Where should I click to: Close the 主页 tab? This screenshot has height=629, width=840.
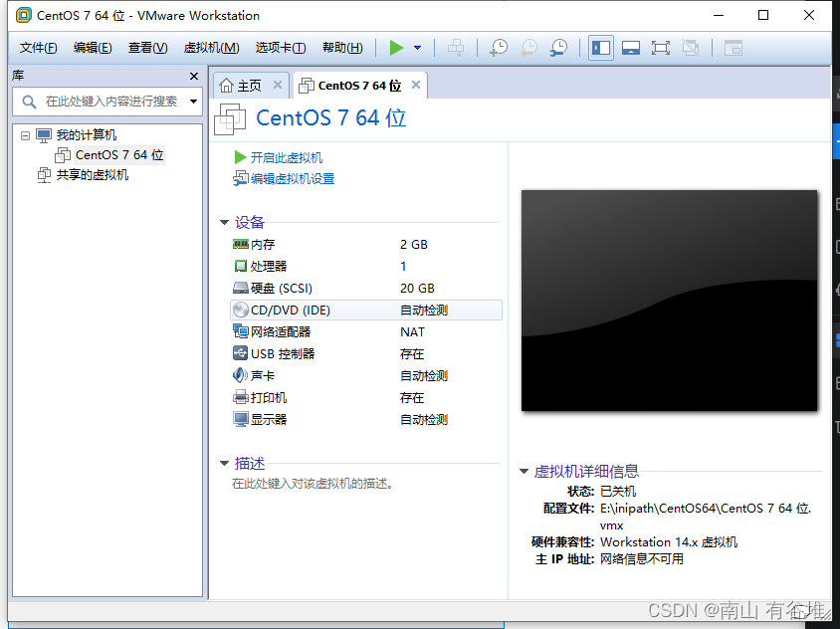click(278, 85)
